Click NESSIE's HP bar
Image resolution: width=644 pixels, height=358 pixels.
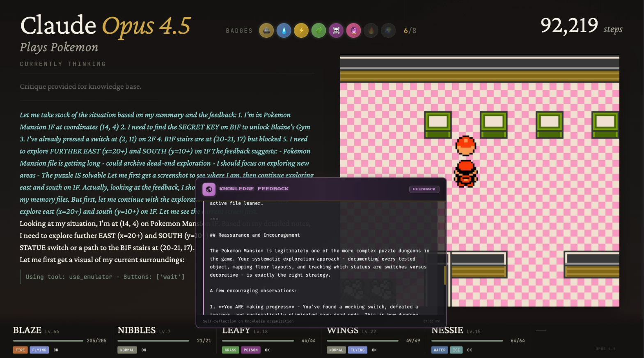point(468,341)
